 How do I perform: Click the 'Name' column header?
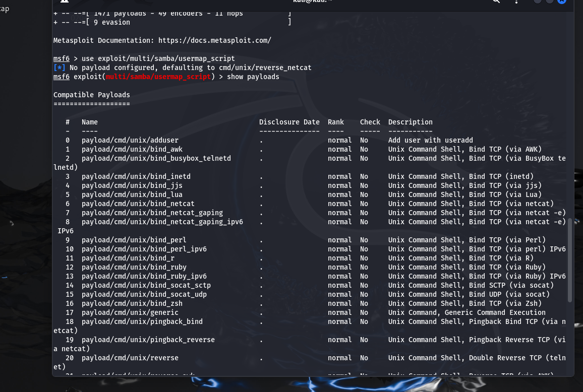(x=90, y=122)
